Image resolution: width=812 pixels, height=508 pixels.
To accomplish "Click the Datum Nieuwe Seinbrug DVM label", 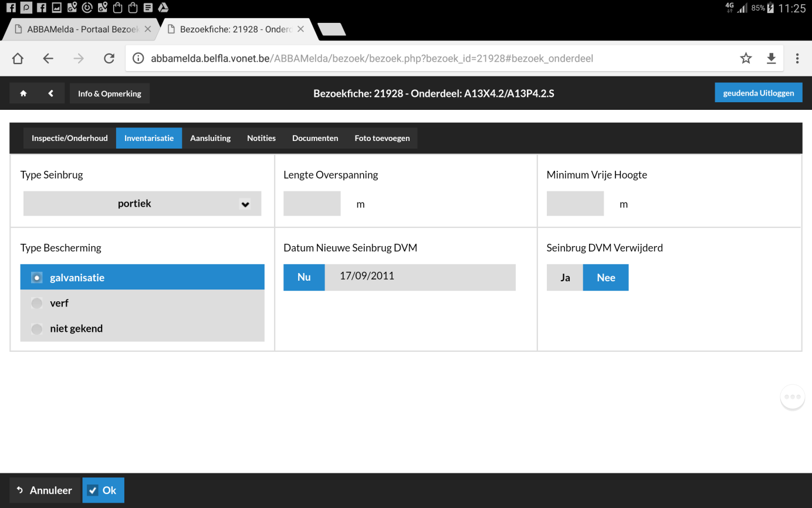I will point(350,248).
